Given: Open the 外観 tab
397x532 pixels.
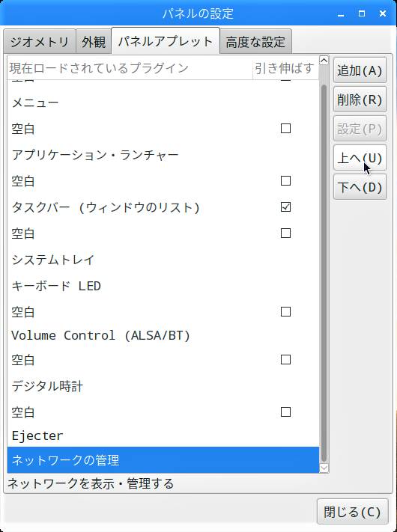Looking at the screenshot, I should pos(94,42).
